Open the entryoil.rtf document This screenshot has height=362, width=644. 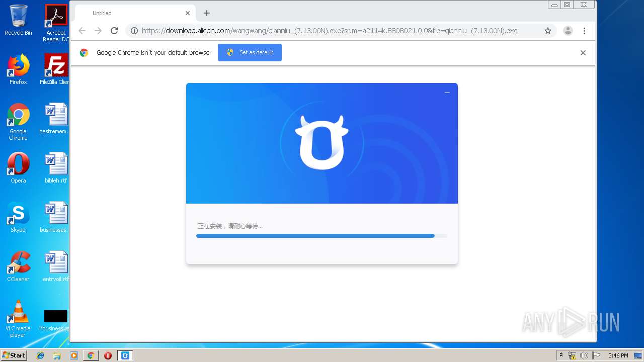[x=56, y=266]
